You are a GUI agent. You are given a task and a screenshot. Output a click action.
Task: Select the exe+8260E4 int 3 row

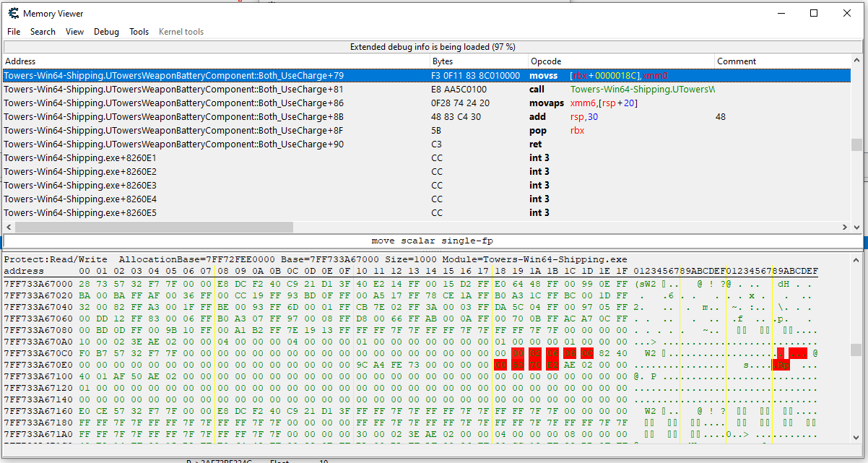pos(426,199)
